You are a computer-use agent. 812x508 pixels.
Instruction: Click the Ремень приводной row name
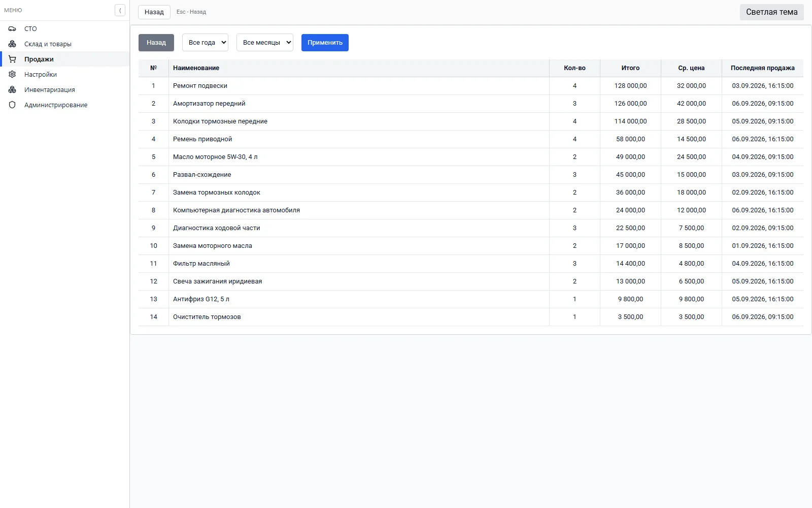[x=202, y=139]
